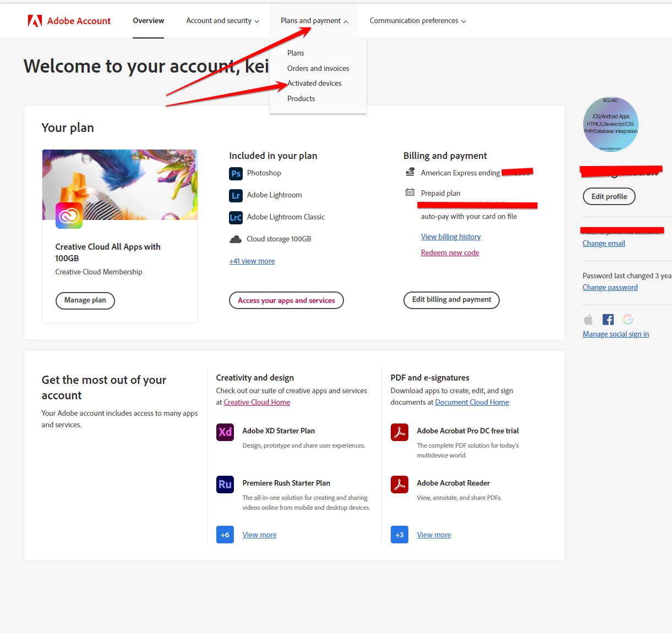Click the Photoshop Ps icon
Image resolution: width=672 pixels, height=633 pixels.
click(x=236, y=173)
